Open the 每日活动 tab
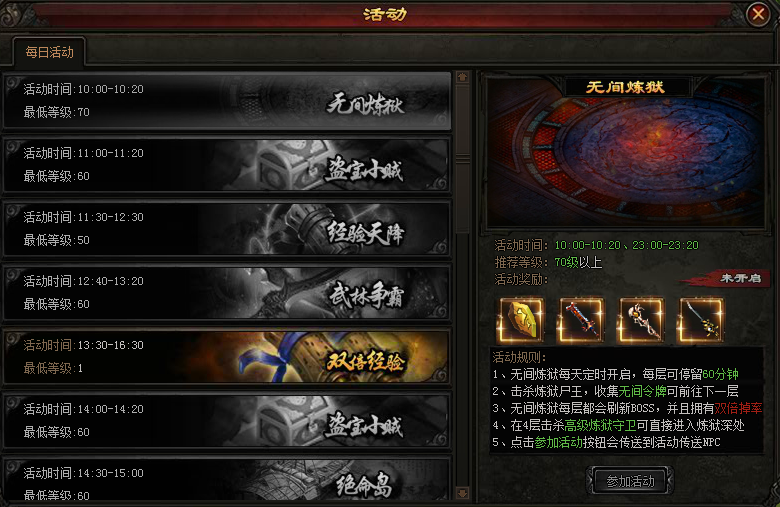Image resolution: width=780 pixels, height=507 pixels. point(49,52)
